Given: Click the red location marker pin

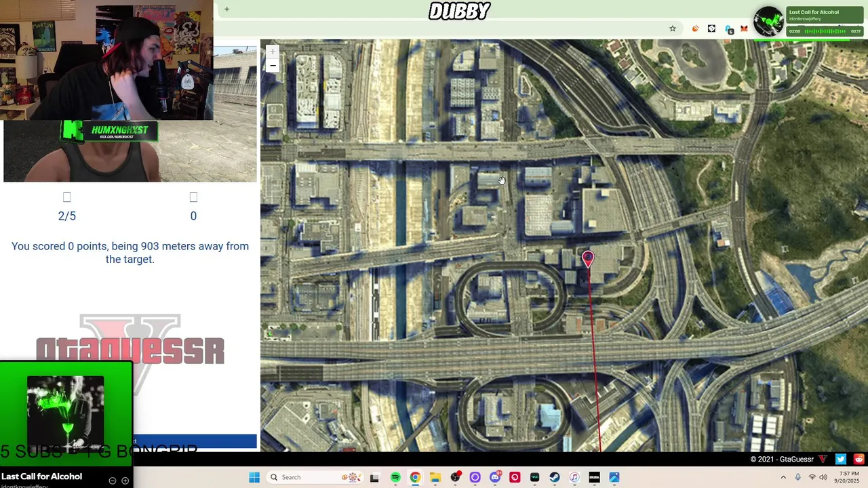Looking at the screenshot, I should pyautogui.click(x=588, y=258).
